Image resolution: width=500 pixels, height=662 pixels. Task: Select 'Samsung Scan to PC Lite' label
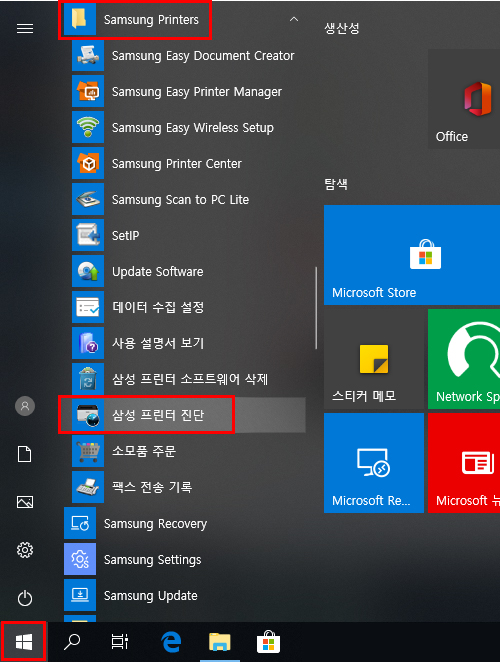click(x=180, y=199)
